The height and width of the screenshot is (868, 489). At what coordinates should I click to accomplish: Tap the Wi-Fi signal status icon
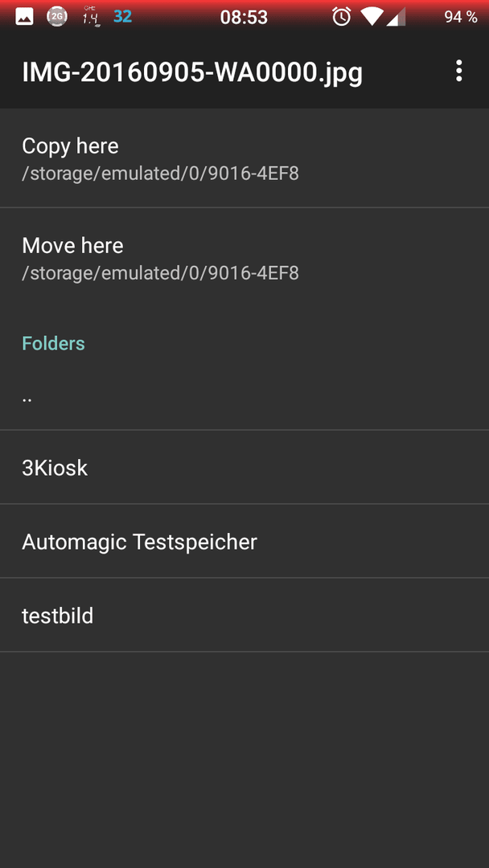point(372,17)
